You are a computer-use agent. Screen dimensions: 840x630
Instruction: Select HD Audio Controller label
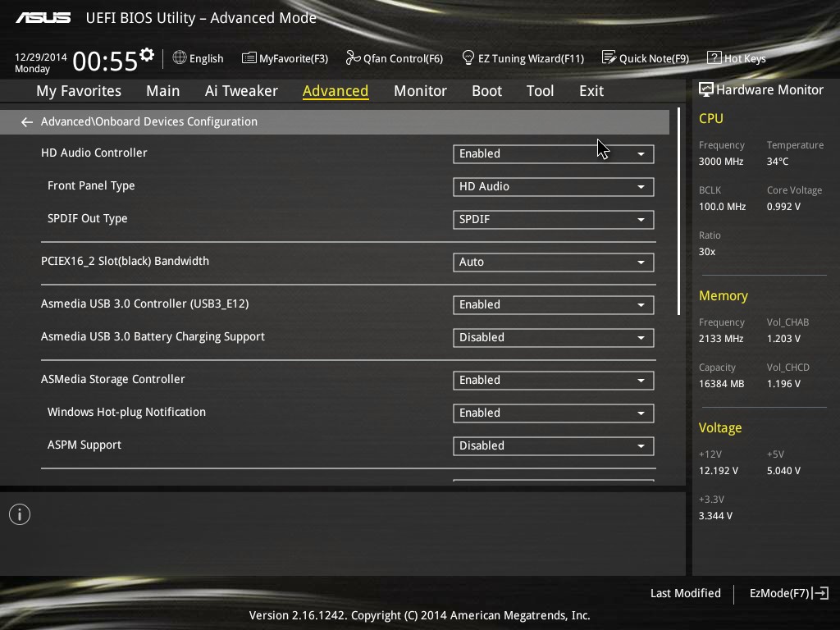click(94, 153)
